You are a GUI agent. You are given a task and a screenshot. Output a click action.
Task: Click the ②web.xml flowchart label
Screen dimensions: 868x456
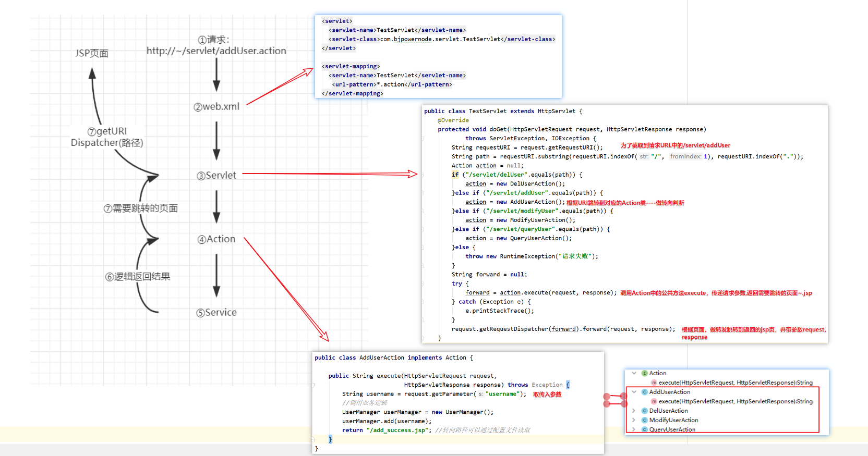(x=216, y=107)
